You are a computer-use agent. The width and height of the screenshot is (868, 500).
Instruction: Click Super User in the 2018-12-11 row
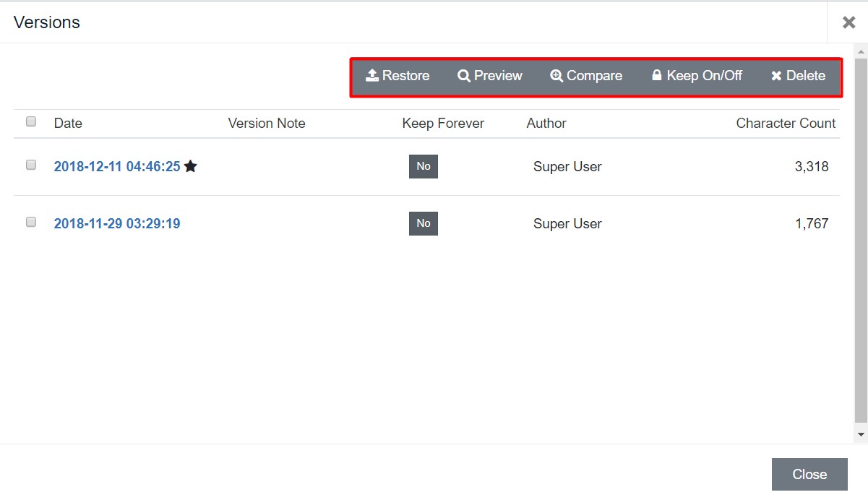pyautogui.click(x=567, y=166)
